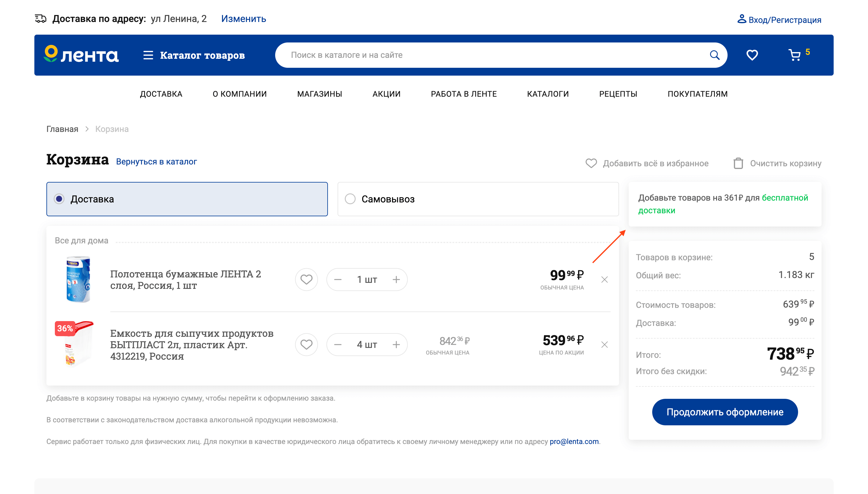This screenshot has height=494, width=868.
Task: Open ДОСТАВКА menu item
Action: (x=161, y=94)
